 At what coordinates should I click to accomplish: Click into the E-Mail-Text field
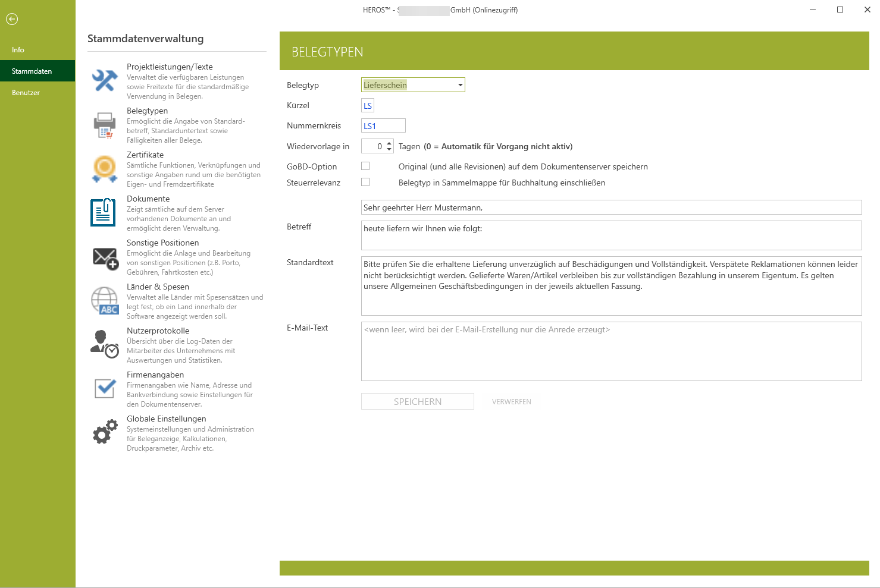[611, 351]
